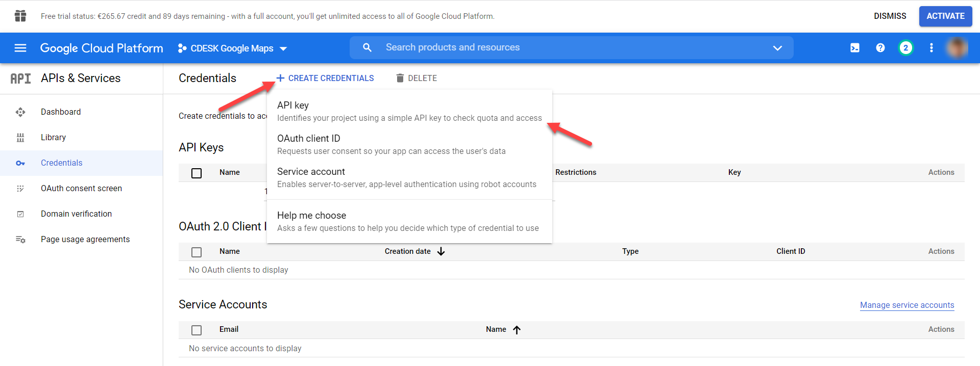The height and width of the screenshot is (366, 980).
Task: Open the hamburger navigation menu
Action: point(20,48)
